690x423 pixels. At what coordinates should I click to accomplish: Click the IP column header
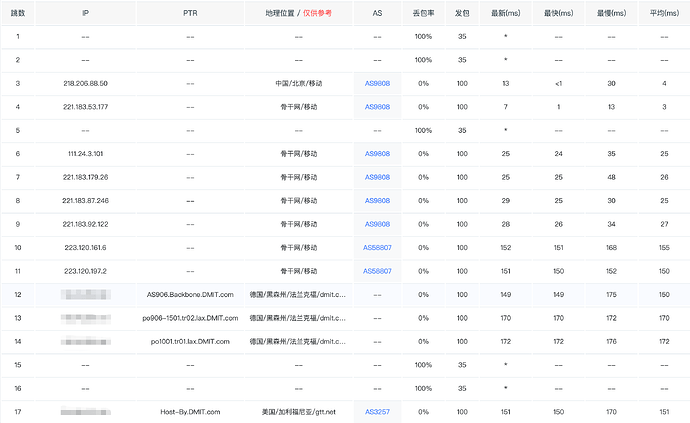coord(85,13)
